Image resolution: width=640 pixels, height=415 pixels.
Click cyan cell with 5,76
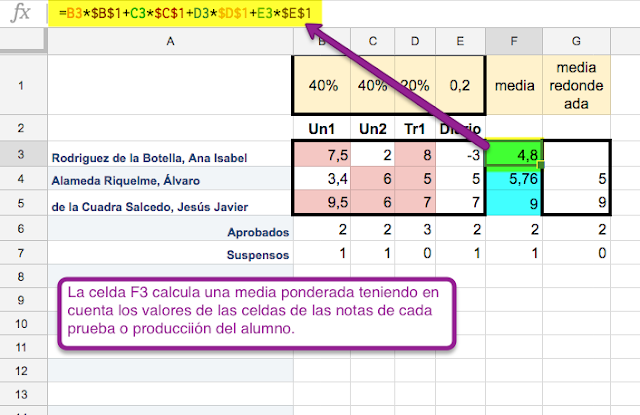pyautogui.click(x=513, y=181)
